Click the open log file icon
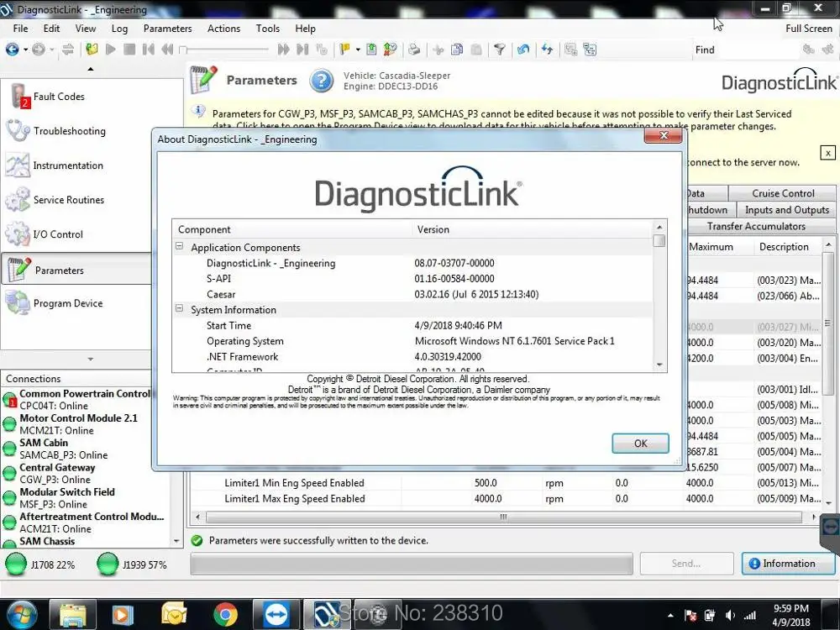 (x=92, y=50)
